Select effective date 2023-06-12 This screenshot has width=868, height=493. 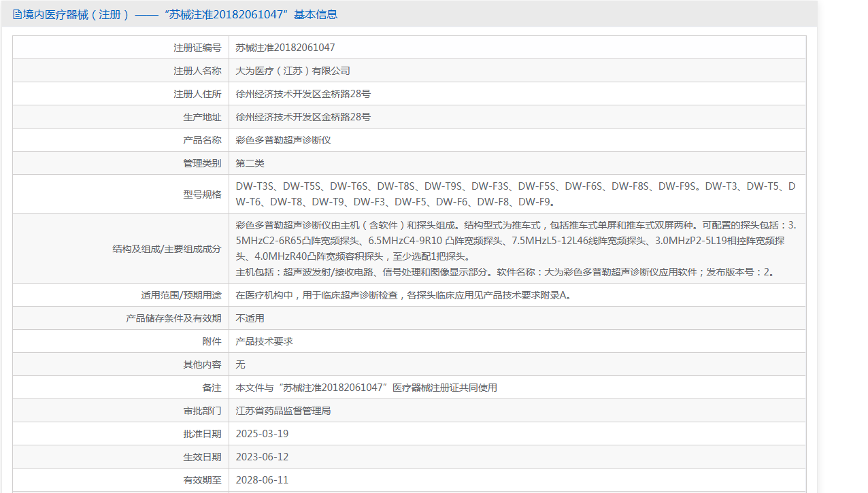[262, 457]
